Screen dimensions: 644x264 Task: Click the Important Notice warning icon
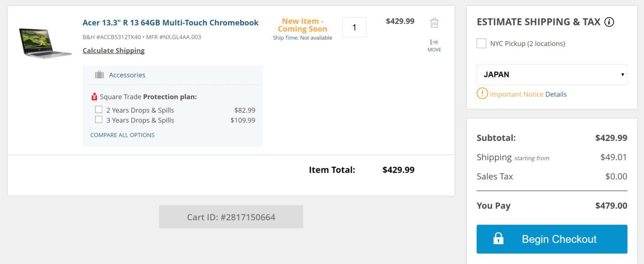click(482, 94)
